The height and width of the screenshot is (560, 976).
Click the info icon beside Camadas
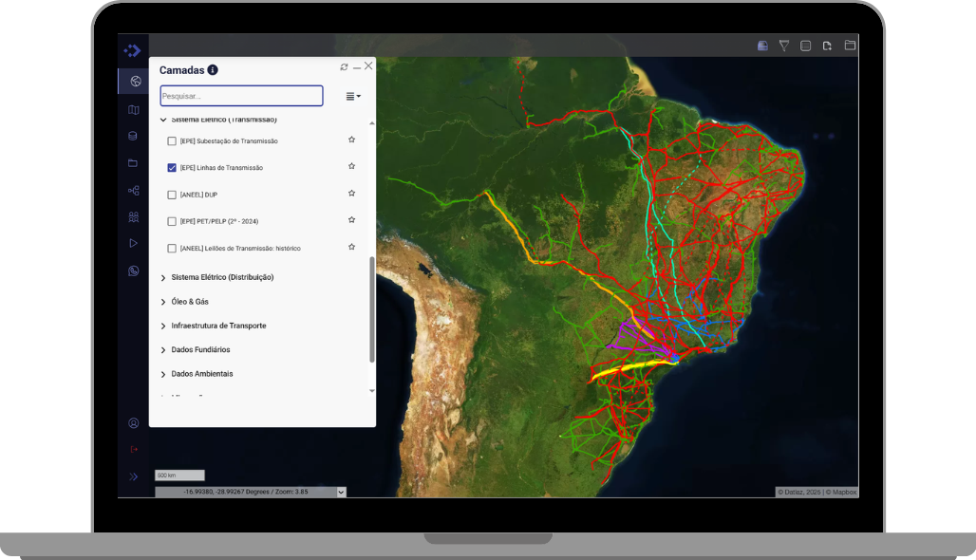pyautogui.click(x=213, y=69)
